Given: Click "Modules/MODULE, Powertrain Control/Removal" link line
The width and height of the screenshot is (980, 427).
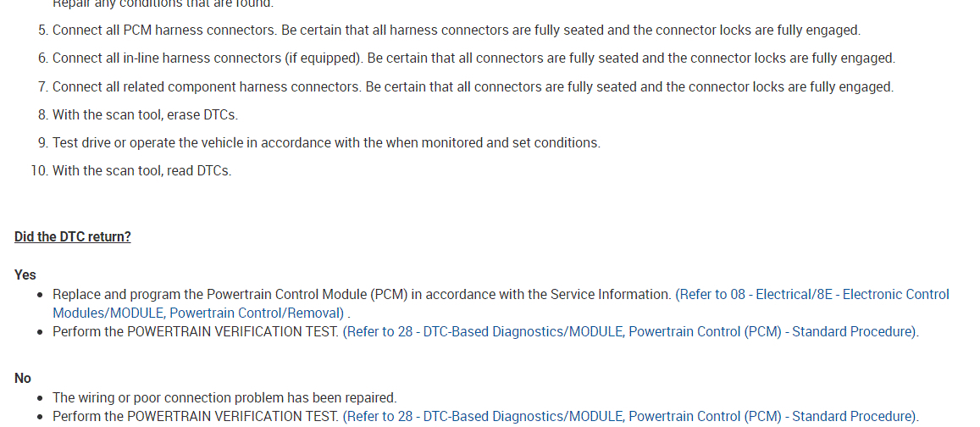Looking at the screenshot, I should [198, 312].
